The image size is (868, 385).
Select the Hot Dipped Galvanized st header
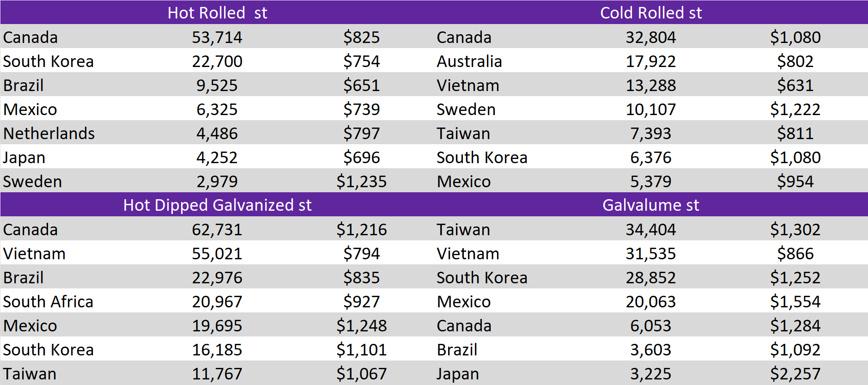point(217,205)
